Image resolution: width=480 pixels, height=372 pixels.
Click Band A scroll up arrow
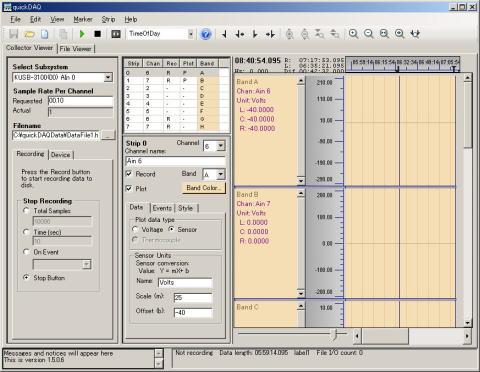(x=301, y=81)
